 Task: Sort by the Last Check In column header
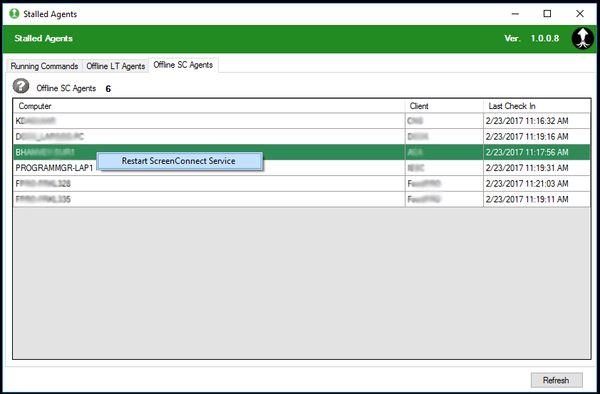[536, 106]
